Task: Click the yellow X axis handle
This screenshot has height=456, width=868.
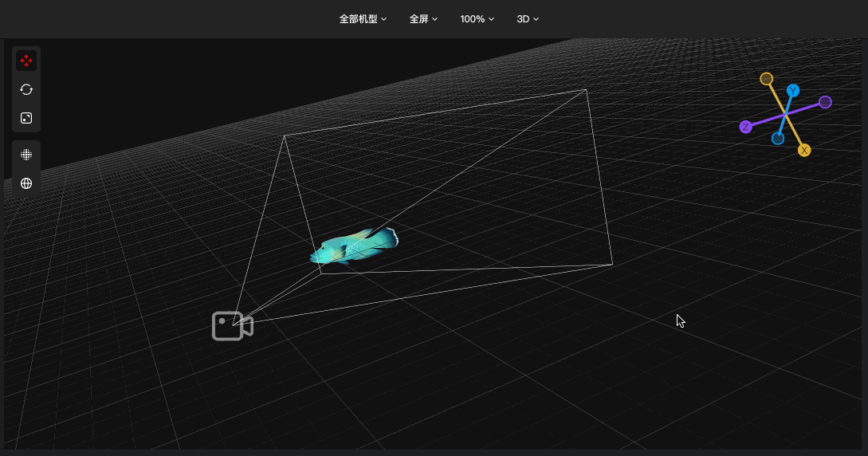Action: pyautogui.click(x=804, y=150)
